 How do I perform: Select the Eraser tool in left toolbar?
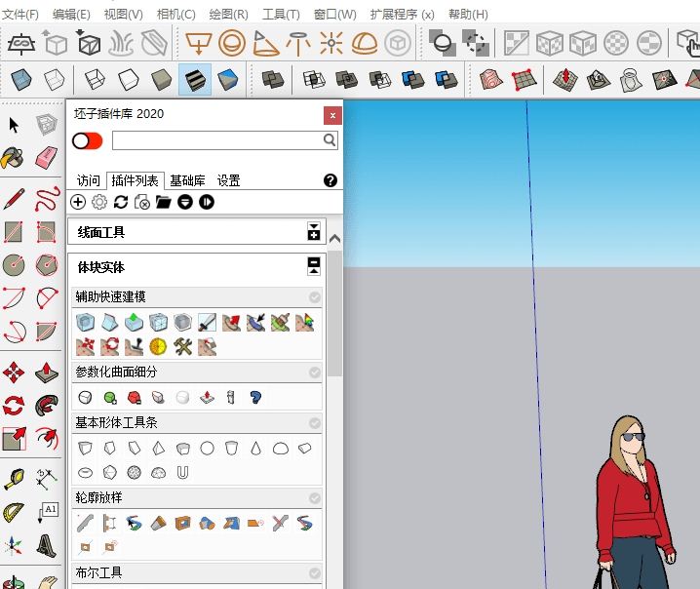pyautogui.click(x=46, y=157)
